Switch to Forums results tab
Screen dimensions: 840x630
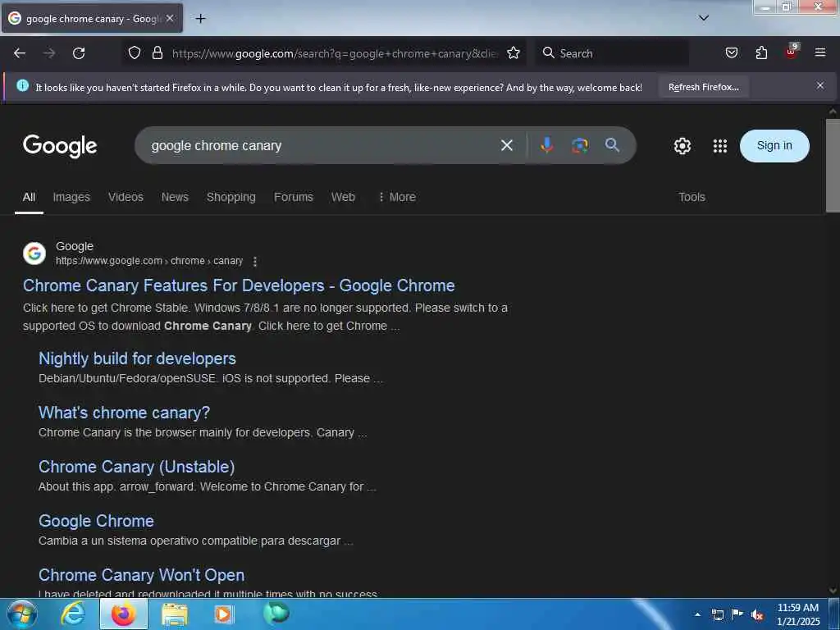coord(293,197)
